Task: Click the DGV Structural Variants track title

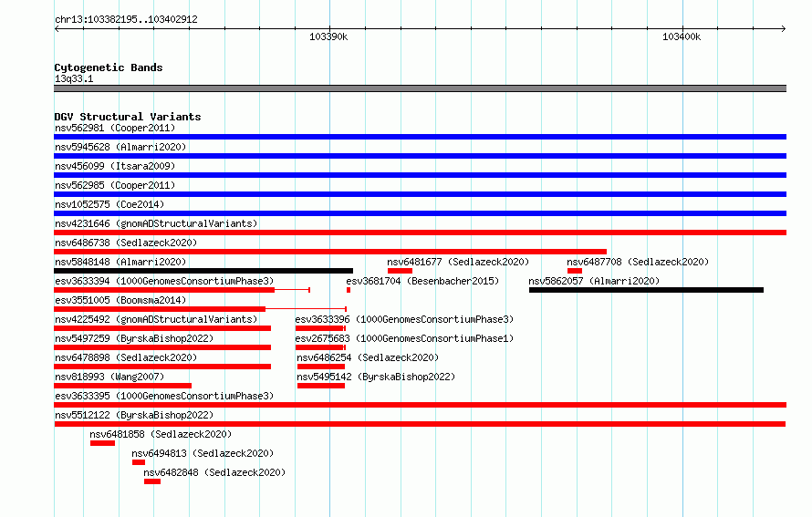Action: click(128, 117)
